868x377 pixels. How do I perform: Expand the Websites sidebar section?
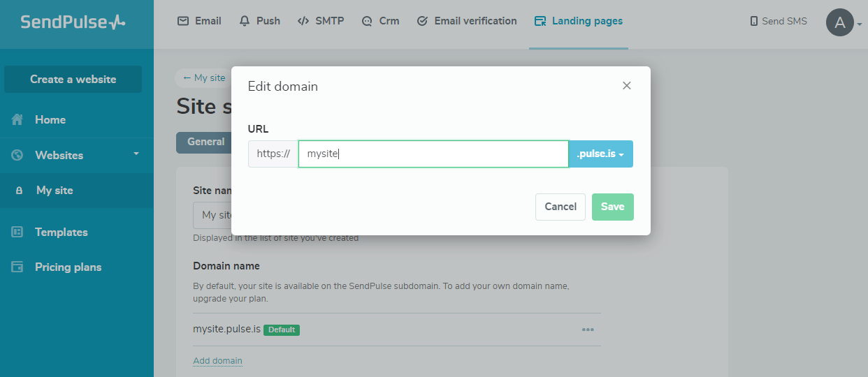pyautogui.click(x=75, y=155)
